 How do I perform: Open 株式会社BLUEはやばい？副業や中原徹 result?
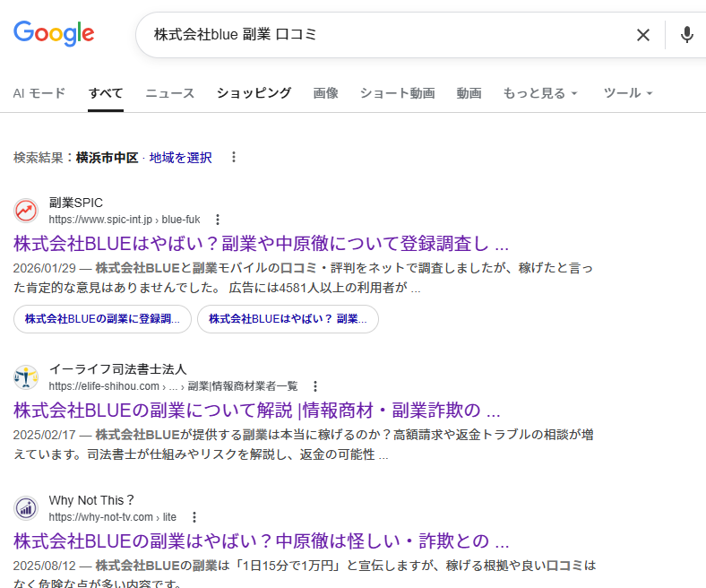tap(261, 244)
